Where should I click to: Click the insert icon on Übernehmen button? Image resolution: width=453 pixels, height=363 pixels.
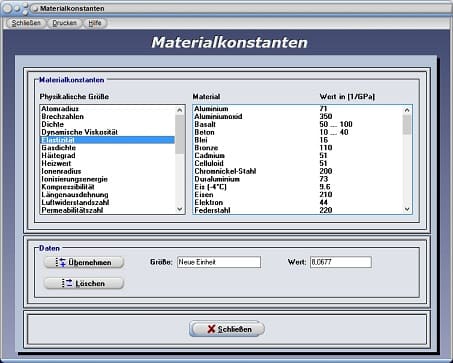(61, 262)
